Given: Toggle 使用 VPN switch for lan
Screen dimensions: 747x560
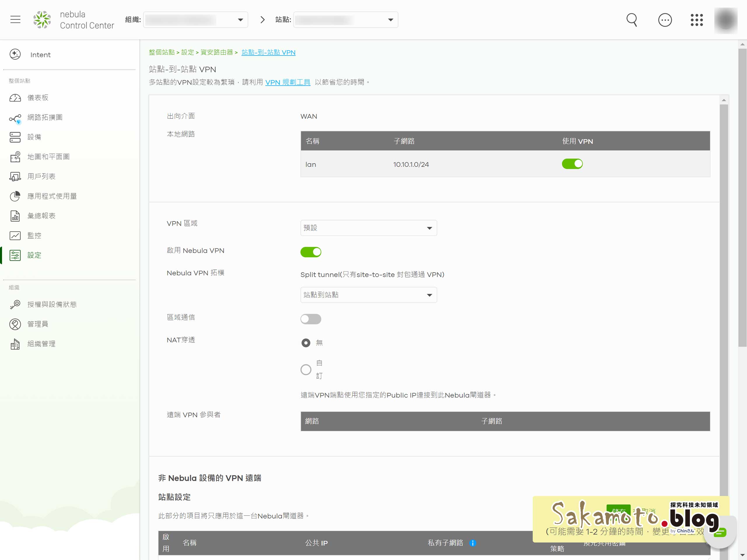Looking at the screenshot, I should point(573,164).
